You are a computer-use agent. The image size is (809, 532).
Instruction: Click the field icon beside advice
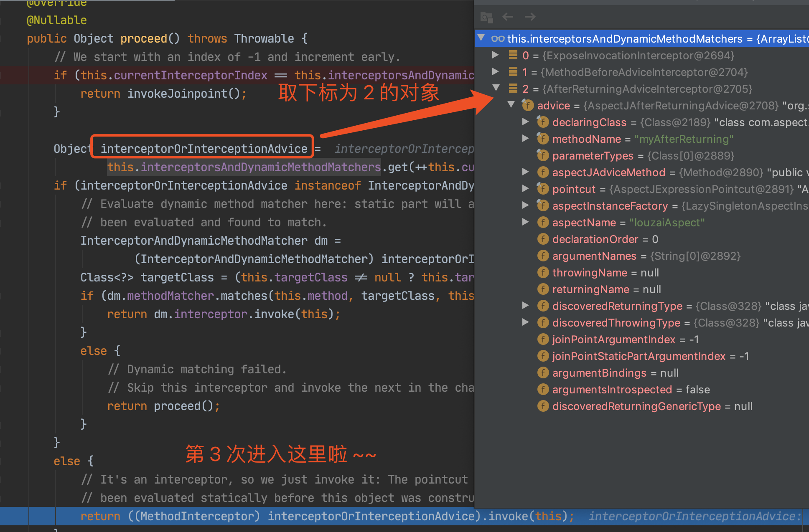(x=528, y=105)
